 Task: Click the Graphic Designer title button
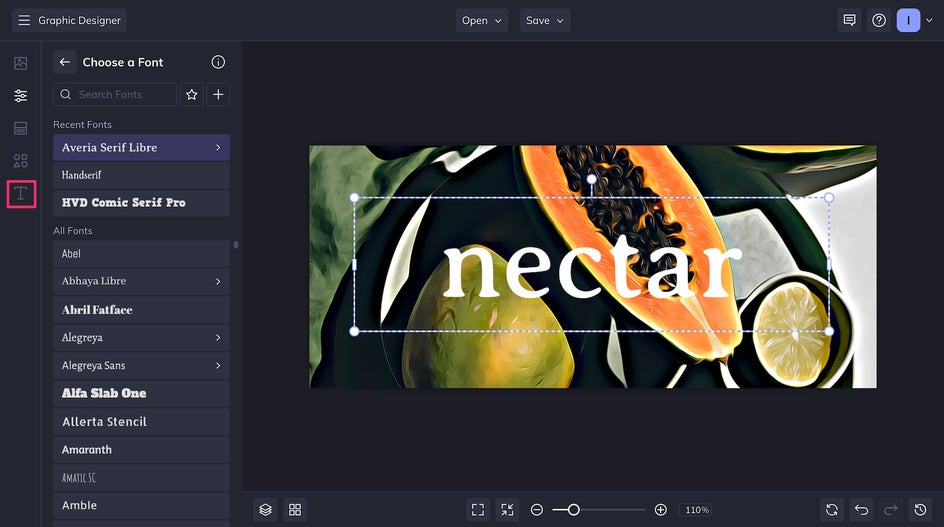click(69, 20)
